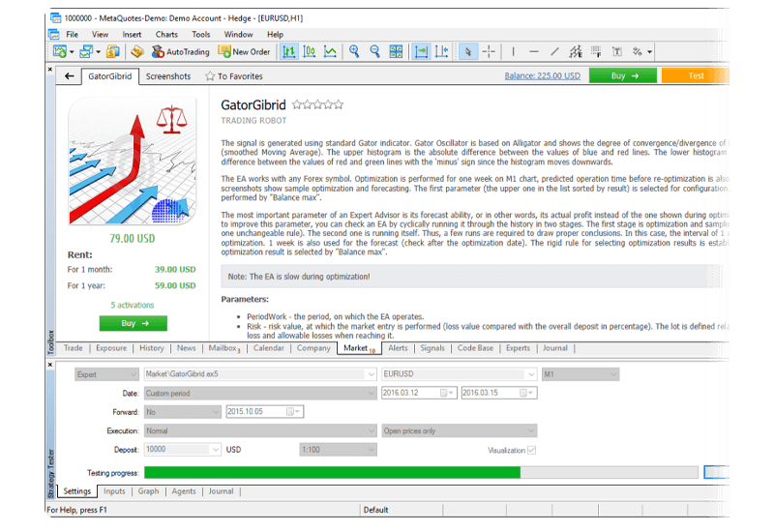The width and height of the screenshot is (774, 532).
Task: Open the Market\GatorGibrid.ex5 dropdown
Action: pos(260,374)
